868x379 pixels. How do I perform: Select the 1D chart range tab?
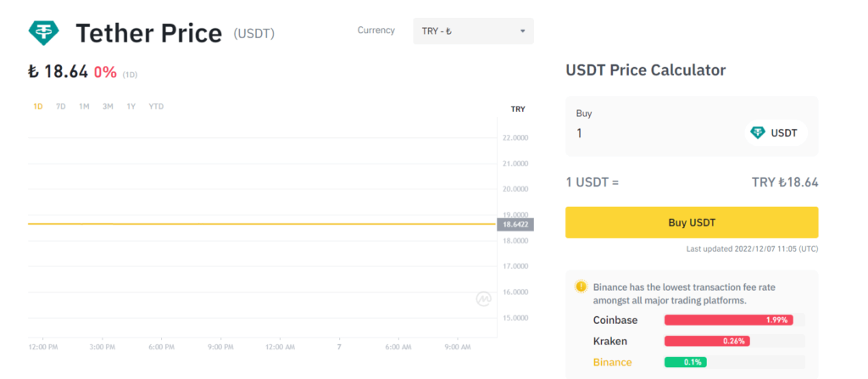point(37,106)
